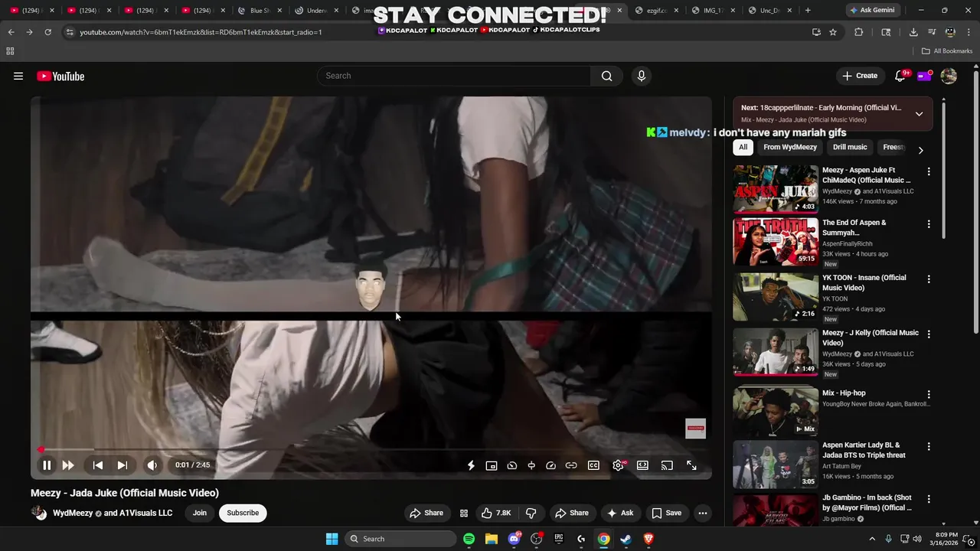Pause the video

47,465
